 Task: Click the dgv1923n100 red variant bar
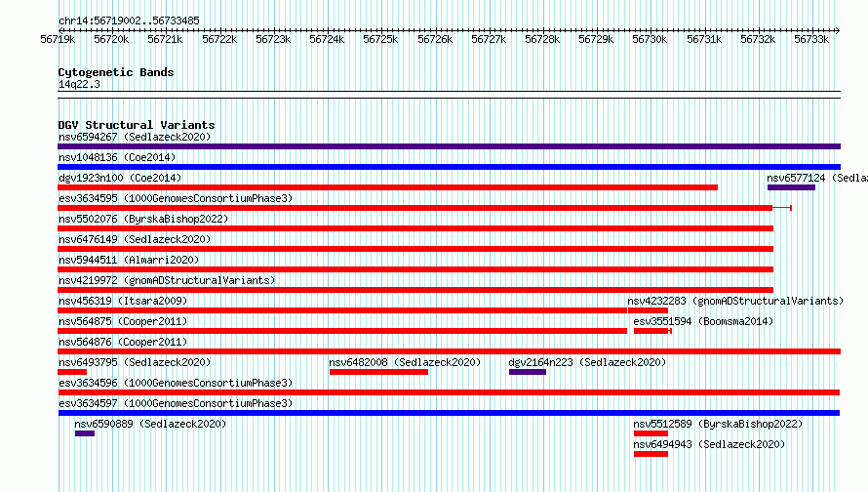[x=387, y=187]
